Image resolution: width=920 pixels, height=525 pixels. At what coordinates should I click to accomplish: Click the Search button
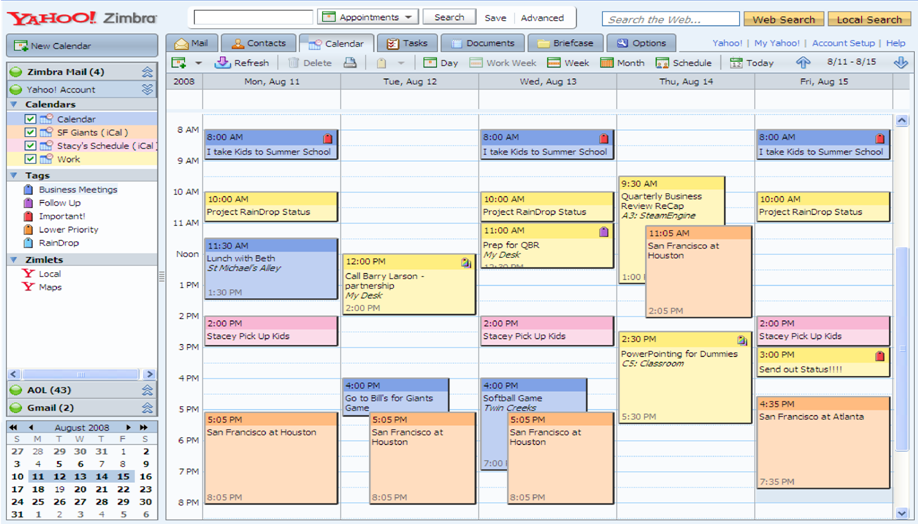coord(449,17)
